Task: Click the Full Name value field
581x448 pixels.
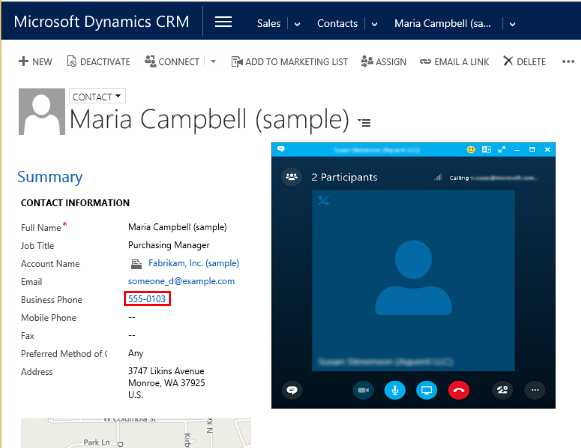Action: (177, 227)
